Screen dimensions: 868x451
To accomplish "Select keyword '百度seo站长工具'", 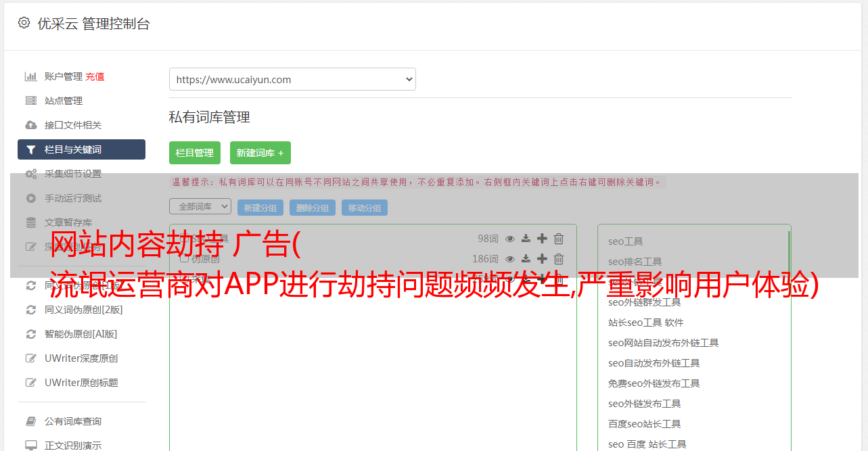I will pyautogui.click(x=645, y=424).
